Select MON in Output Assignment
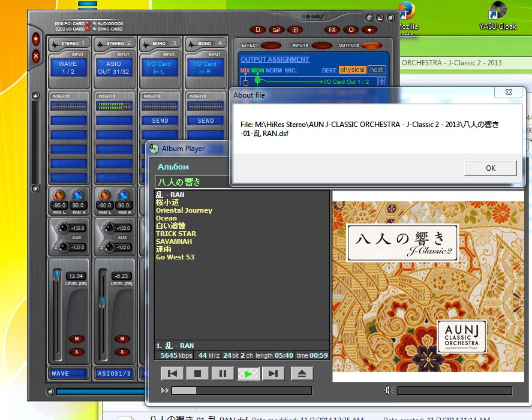Screen dimensions: 532x420 257,71
